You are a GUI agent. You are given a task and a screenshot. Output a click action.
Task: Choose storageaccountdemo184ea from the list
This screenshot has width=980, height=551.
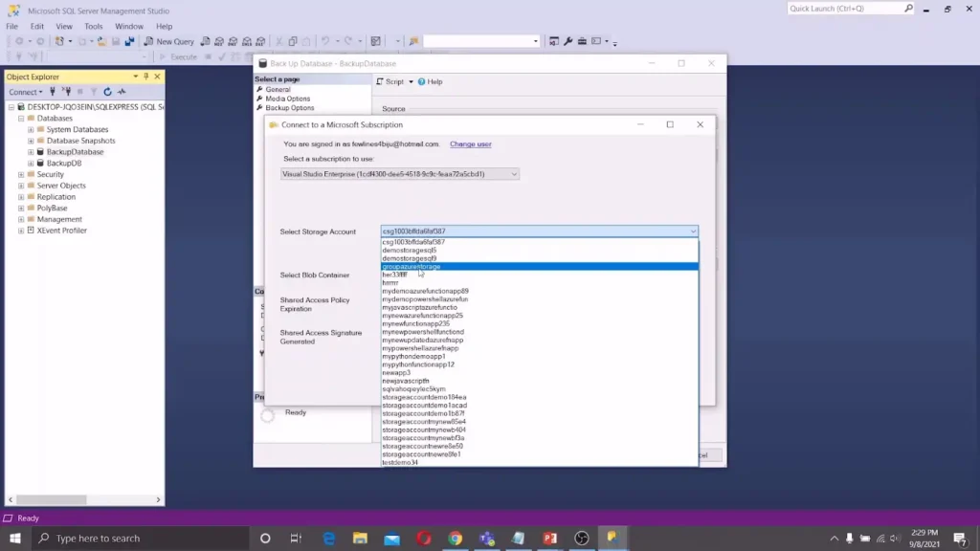540,397
